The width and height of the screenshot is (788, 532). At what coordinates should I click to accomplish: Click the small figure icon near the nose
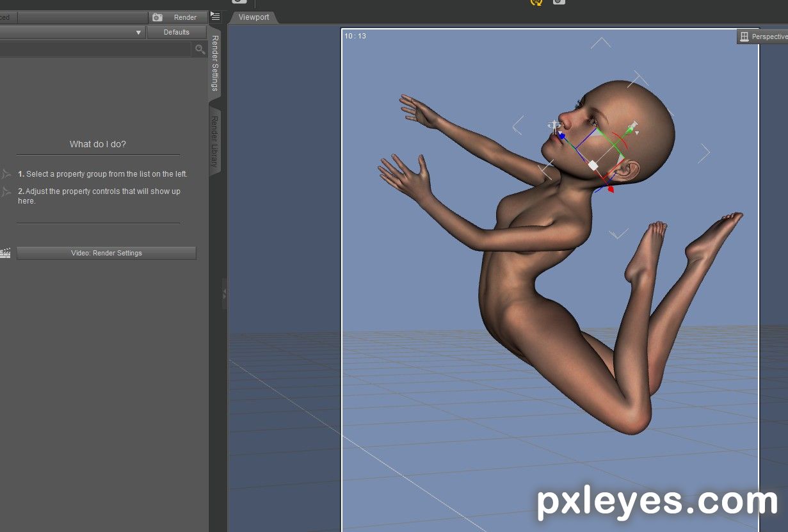pos(554,126)
